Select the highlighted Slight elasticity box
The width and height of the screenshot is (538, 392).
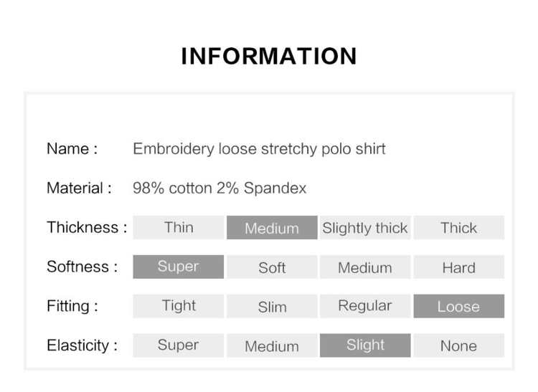[365, 345]
